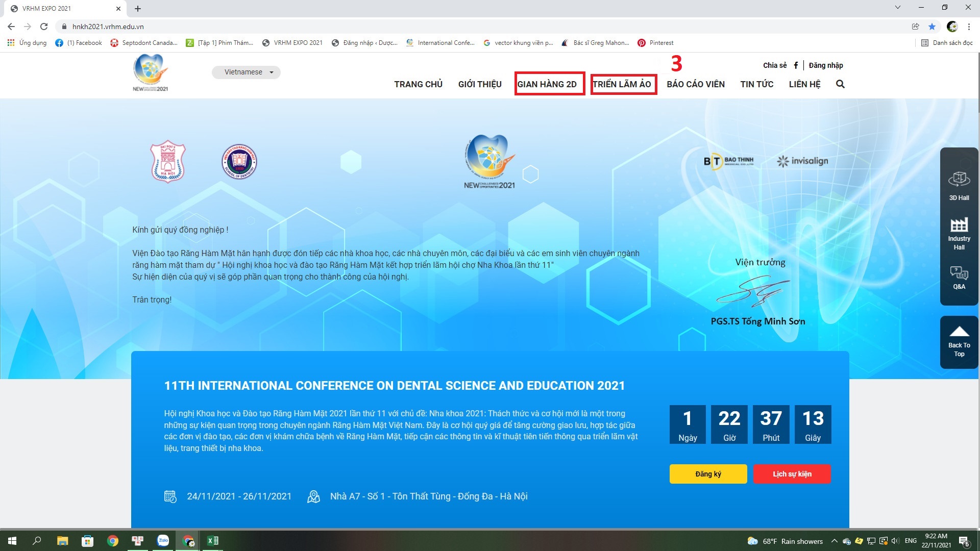Open the Q&A chat icon
The width and height of the screenshot is (980, 551).
959,277
